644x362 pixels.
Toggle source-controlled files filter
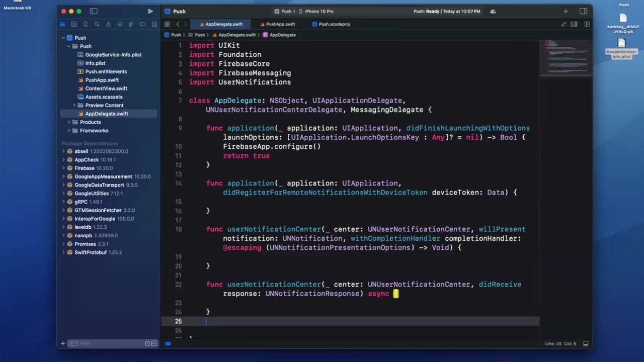[154, 343]
